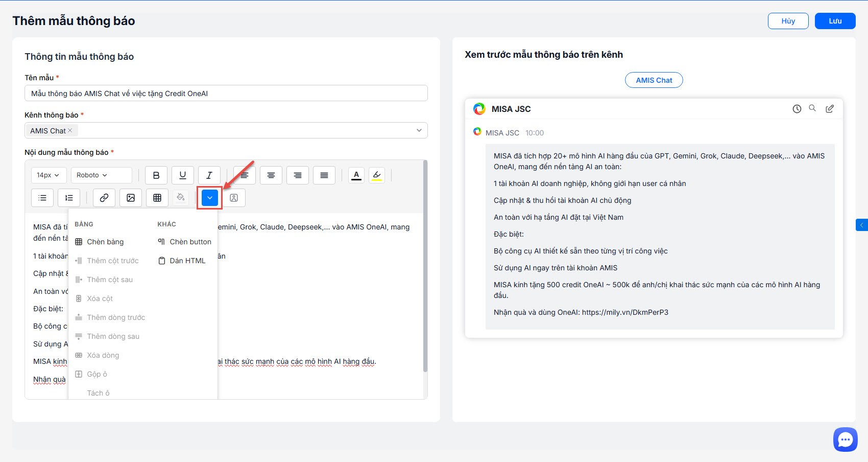Align text to the left
Viewport: 868px width, 462px height.
tap(245, 175)
